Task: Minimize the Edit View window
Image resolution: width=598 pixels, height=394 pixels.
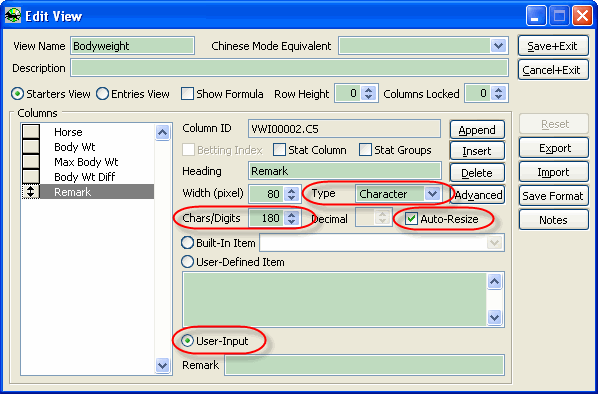Action: [x=536, y=16]
